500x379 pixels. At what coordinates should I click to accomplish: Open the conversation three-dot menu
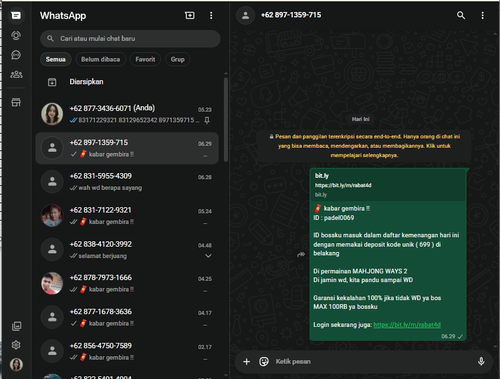click(482, 16)
